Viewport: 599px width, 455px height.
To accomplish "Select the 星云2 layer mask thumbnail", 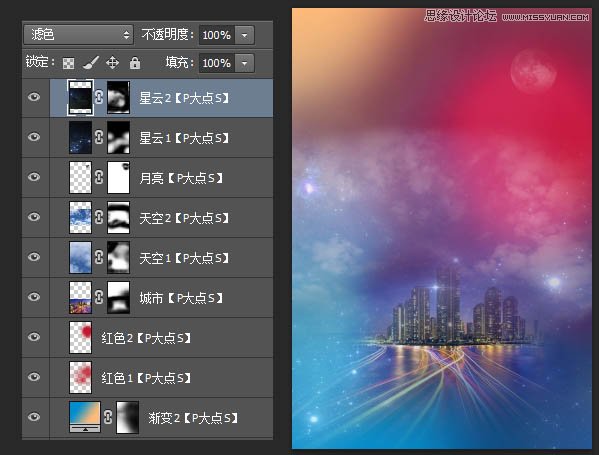I will tap(118, 97).
